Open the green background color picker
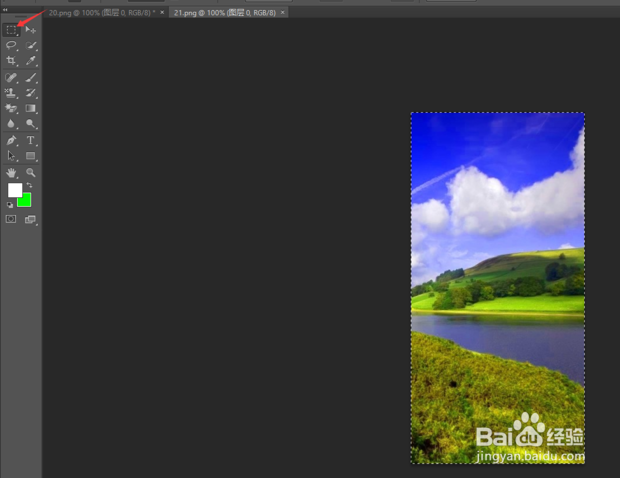The image size is (620, 478). pos(26,201)
